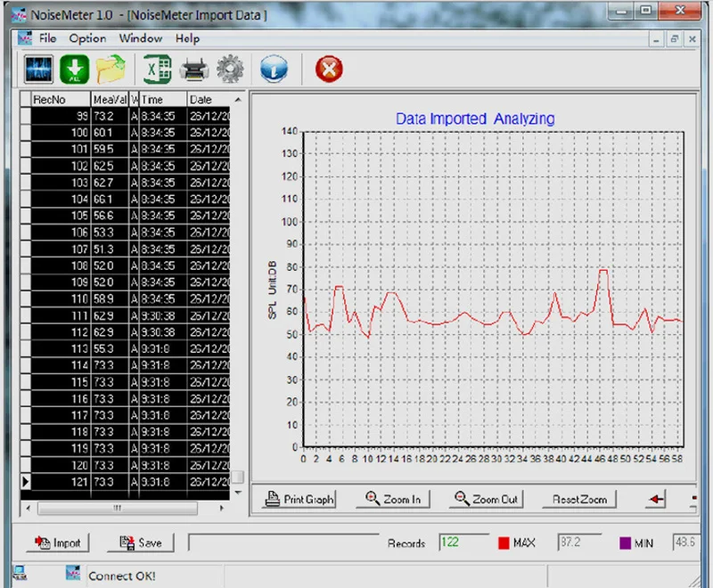Open the Option menu

coord(87,38)
